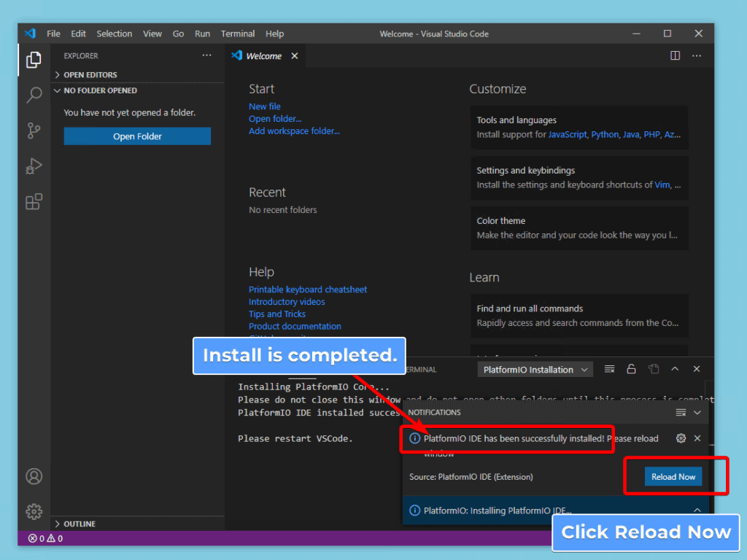This screenshot has height=560, width=747.
Task: Open the Run menu
Action: tap(202, 34)
